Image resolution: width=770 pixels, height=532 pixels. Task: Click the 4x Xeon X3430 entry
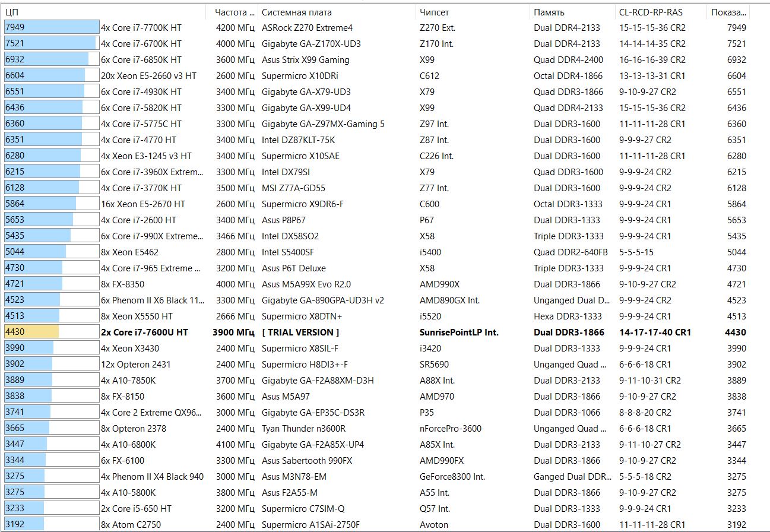(130, 349)
